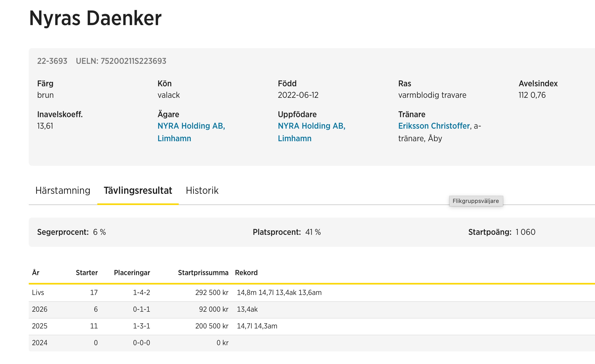Open trainer Eriksson Christoffer link
Screen dimensions: 595x364
coord(434,126)
